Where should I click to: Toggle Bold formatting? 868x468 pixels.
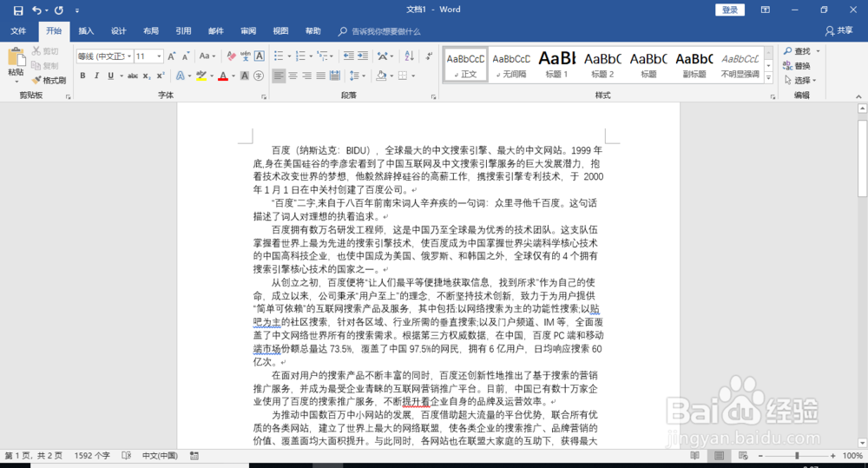82,76
